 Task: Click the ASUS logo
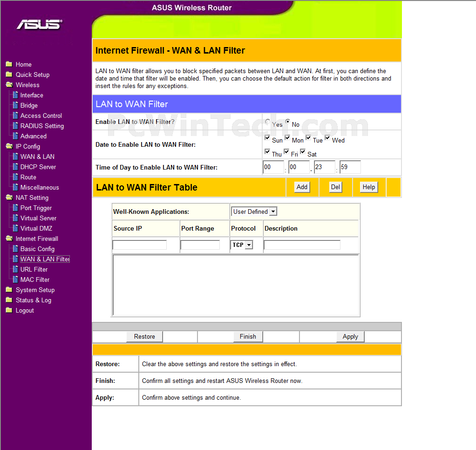coord(40,24)
